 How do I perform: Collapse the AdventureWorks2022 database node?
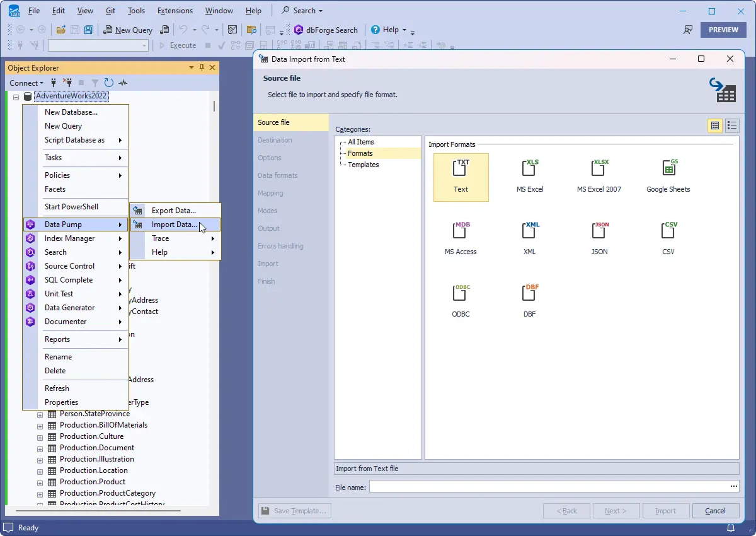(15, 96)
